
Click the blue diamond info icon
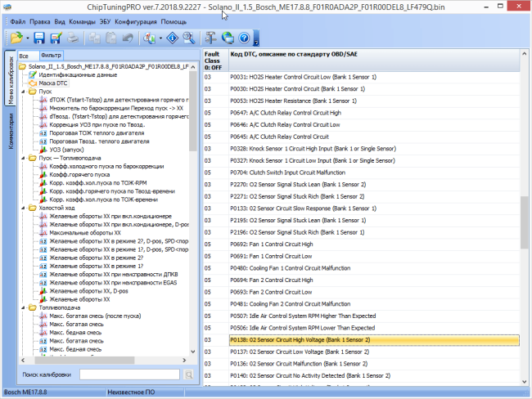point(173,38)
